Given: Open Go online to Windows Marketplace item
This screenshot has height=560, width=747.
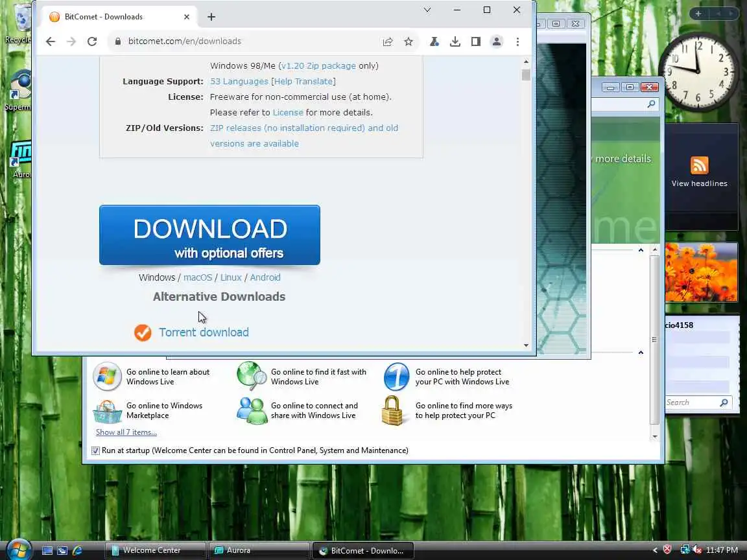Looking at the screenshot, I should tap(148, 410).
